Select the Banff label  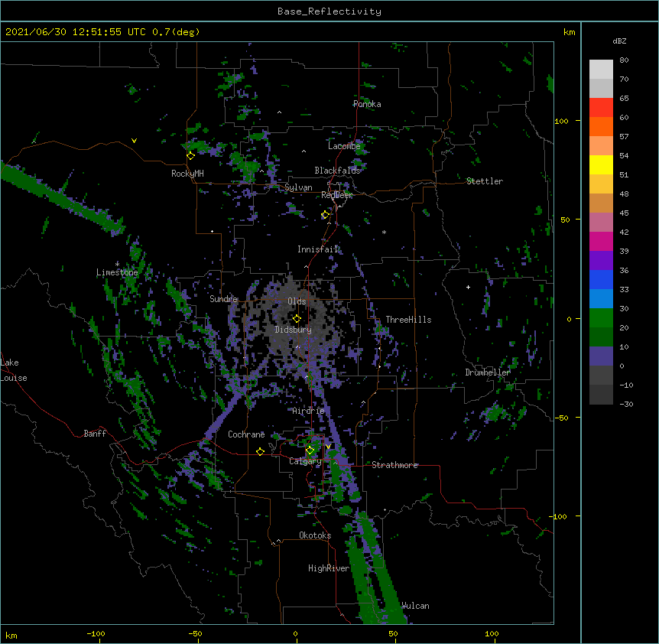pos(95,434)
